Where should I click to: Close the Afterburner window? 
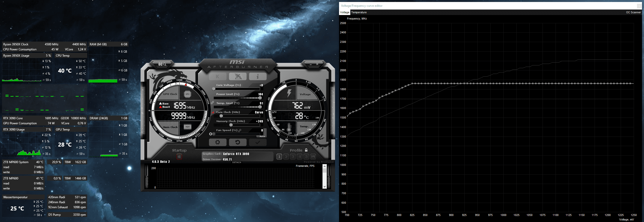pos(317,64)
